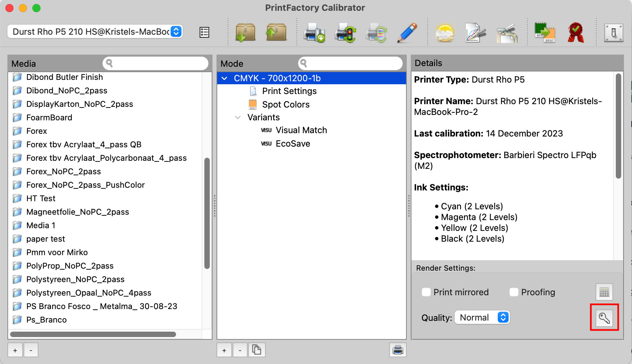Click the Details panel vertical scrollbar
This screenshot has height=364, width=632.
(618, 126)
